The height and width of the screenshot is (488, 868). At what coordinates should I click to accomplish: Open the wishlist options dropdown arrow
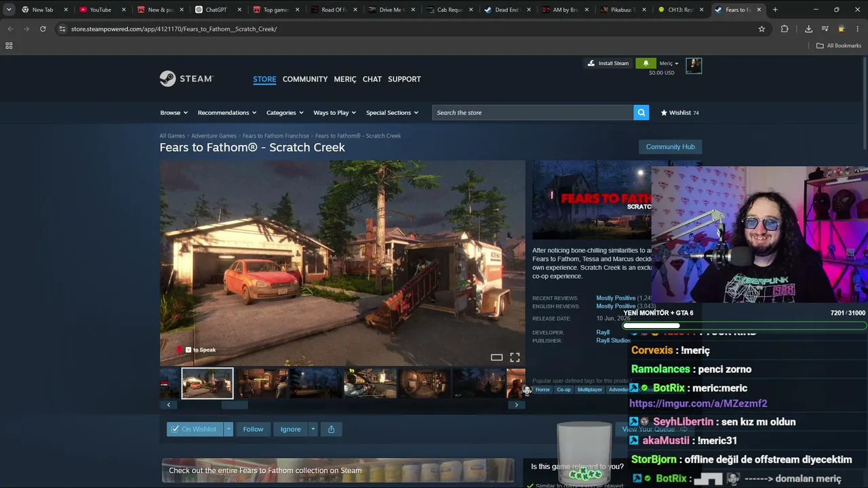(229, 429)
